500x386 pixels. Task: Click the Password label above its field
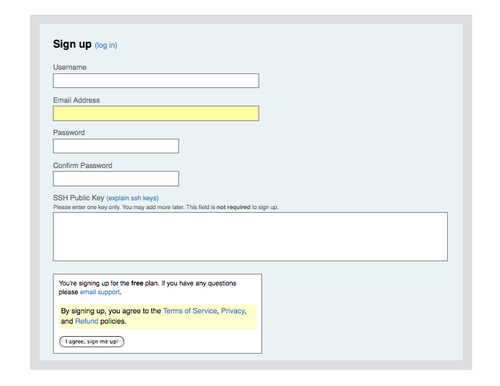(x=69, y=133)
